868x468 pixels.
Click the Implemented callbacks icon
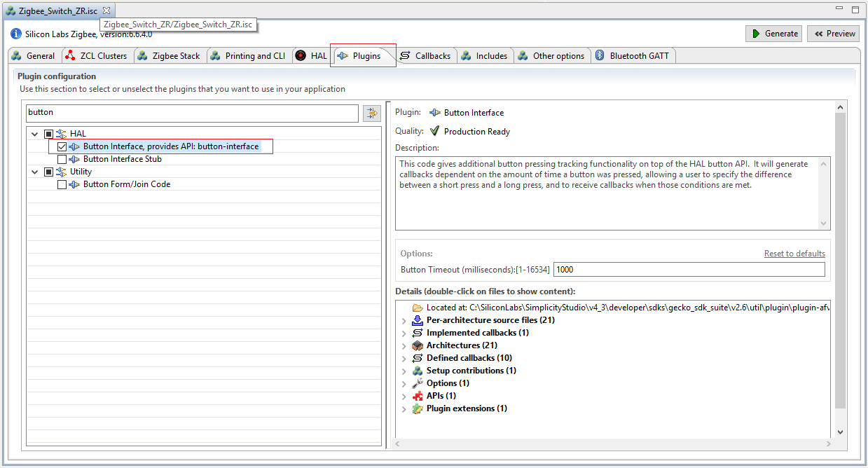[418, 333]
